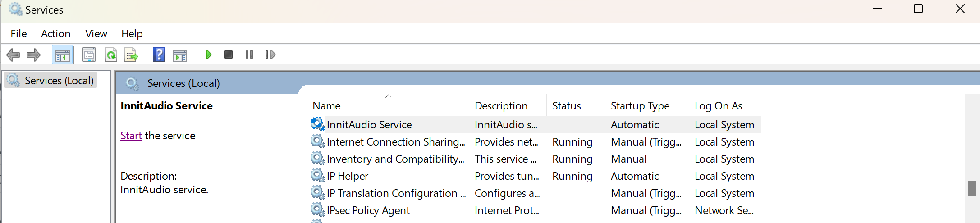Click Export List toolbar icon
This screenshot has width=980, height=223.
coord(131,55)
